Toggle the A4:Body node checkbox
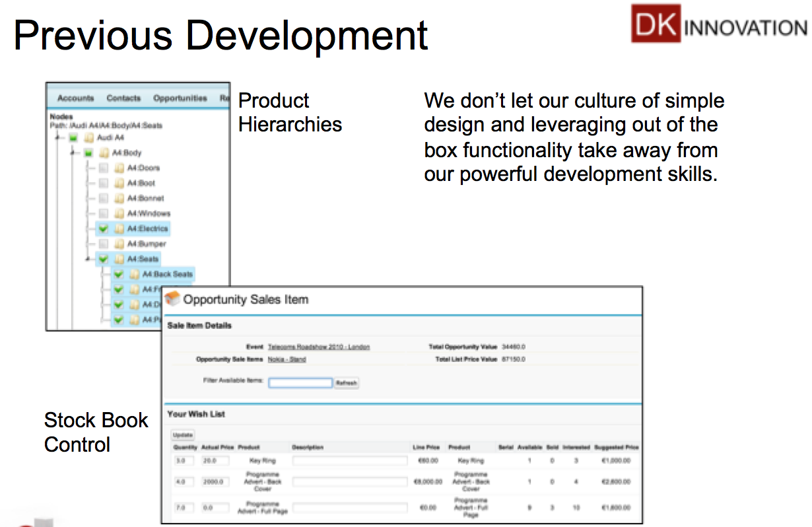 click(x=89, y=153)
